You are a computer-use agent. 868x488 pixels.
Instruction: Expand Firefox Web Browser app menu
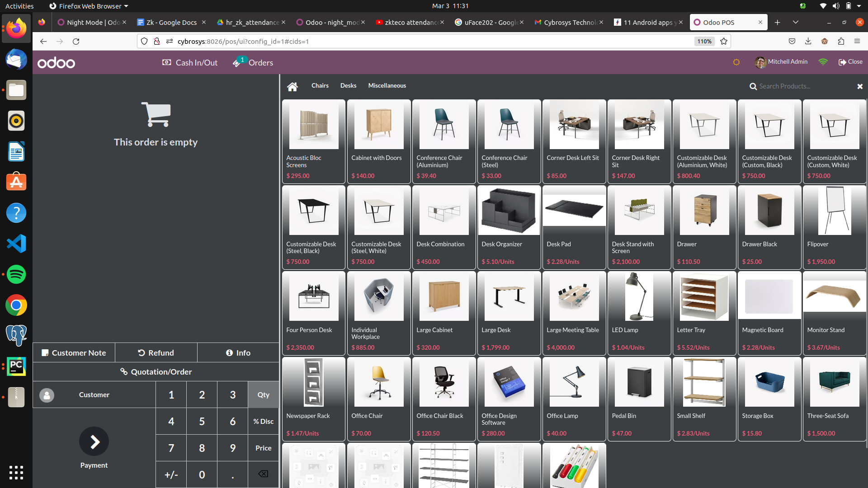pyautogui.click(x=89, y=6)
